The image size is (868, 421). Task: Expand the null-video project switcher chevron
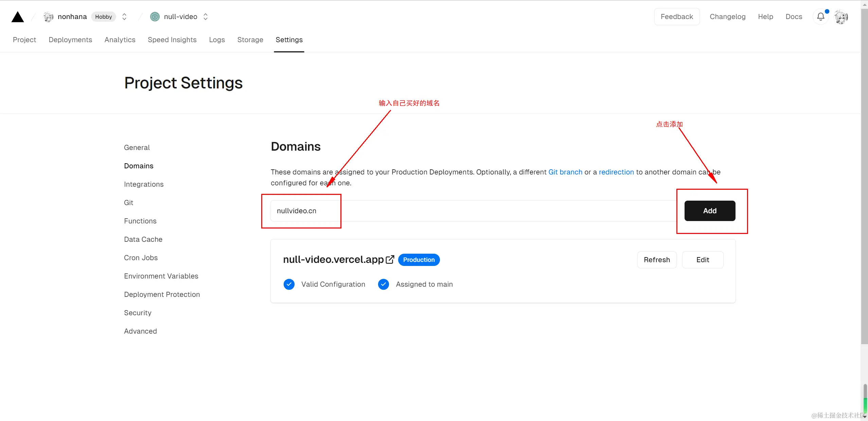pos(206,17)
